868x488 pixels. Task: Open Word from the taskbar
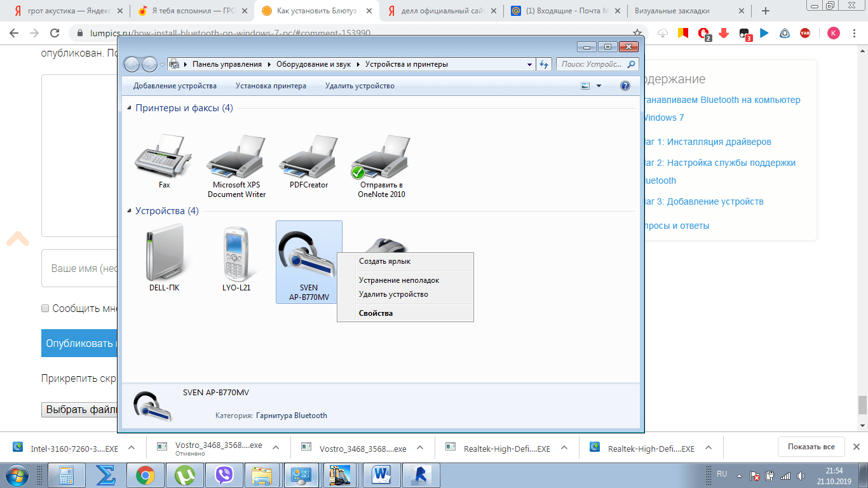point(382,475)
